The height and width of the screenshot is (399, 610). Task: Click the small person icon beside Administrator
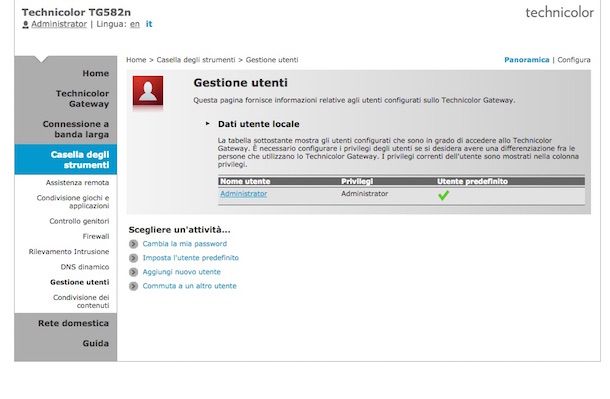tap(25, 24)
